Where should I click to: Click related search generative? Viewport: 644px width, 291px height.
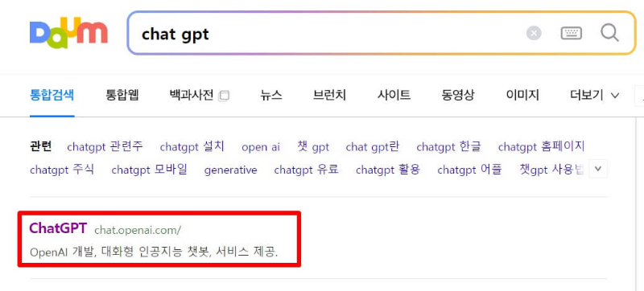(231, 170)
